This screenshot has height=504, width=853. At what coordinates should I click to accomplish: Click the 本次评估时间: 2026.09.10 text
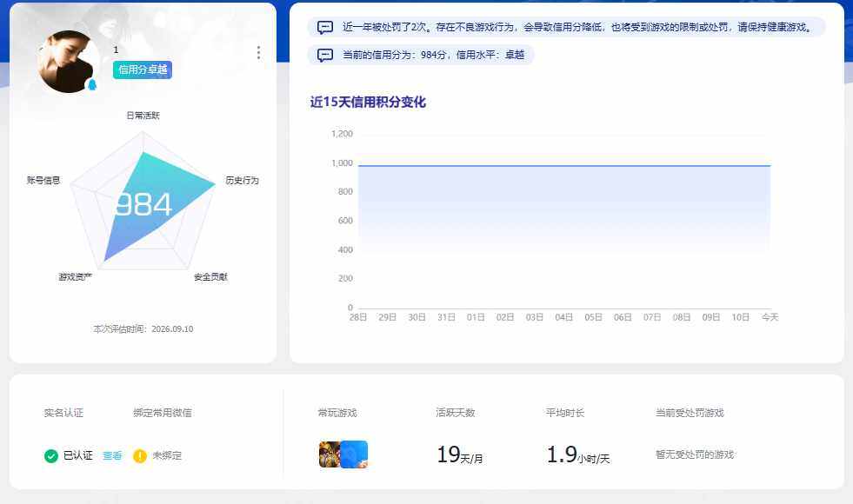(x=143, y=329)
